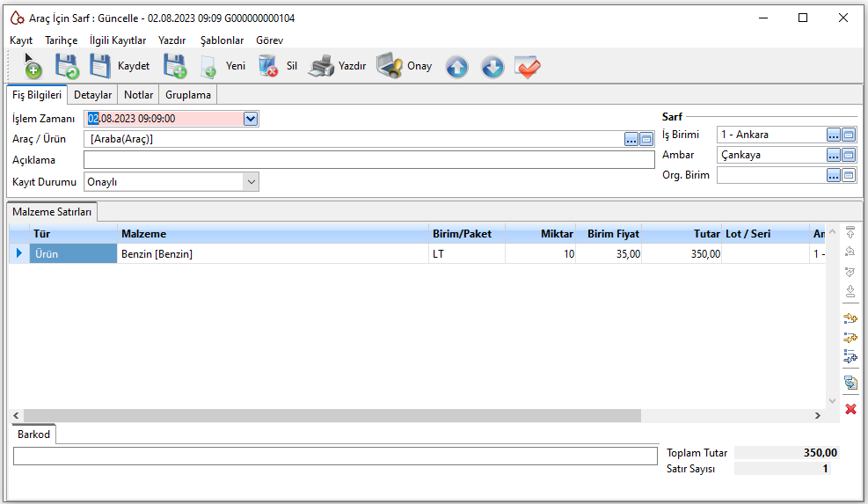
Task: Click the Onay approval stamp icon
Action: [390, 66]
